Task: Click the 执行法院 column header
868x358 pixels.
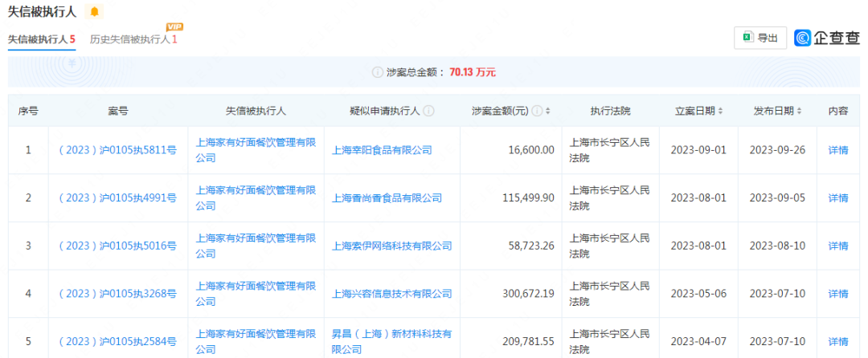Action: point(610,111)
